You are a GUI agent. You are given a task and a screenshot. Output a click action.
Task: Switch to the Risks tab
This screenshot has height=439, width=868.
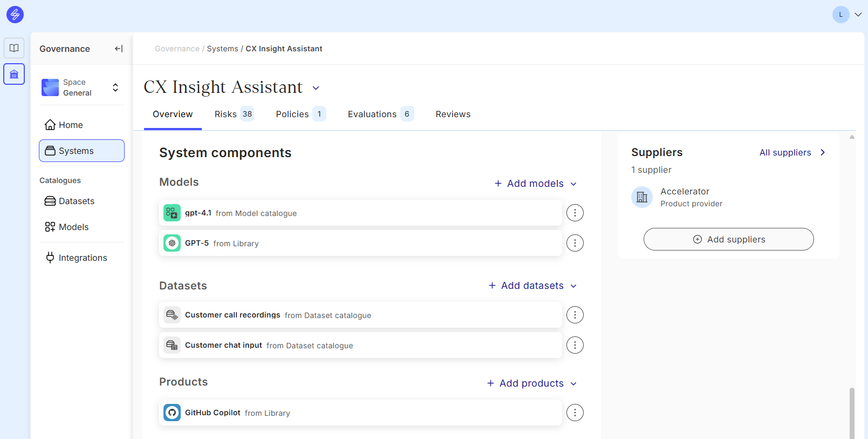[x=233, y=114]
